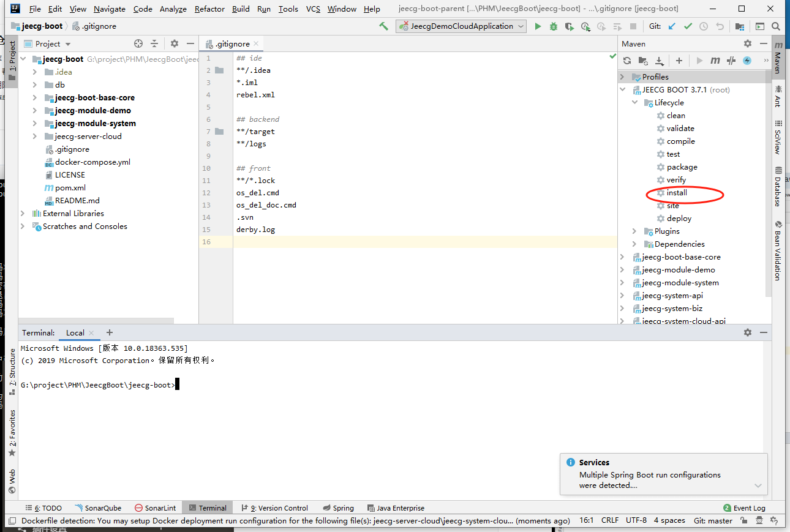790x532 pixels.
Task: Open the Analyze menu
Action: pyautogui.click(x=173, y=9)
